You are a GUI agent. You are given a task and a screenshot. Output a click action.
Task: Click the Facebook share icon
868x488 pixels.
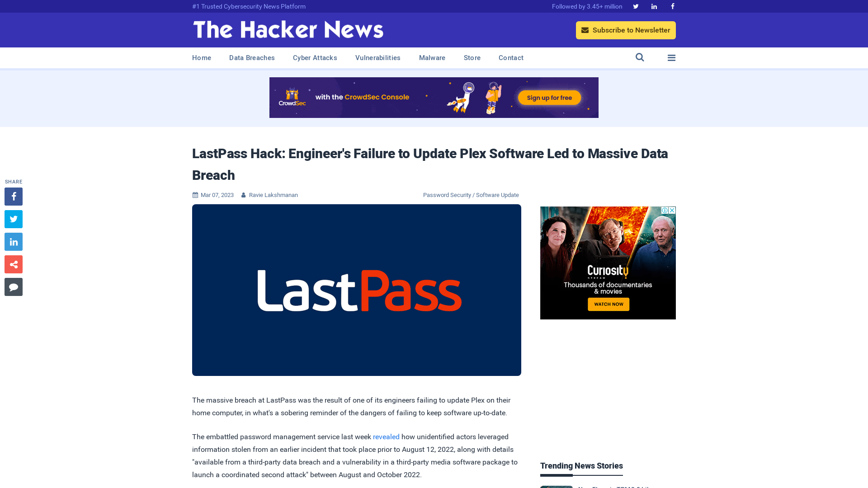(x=13, y=196)
